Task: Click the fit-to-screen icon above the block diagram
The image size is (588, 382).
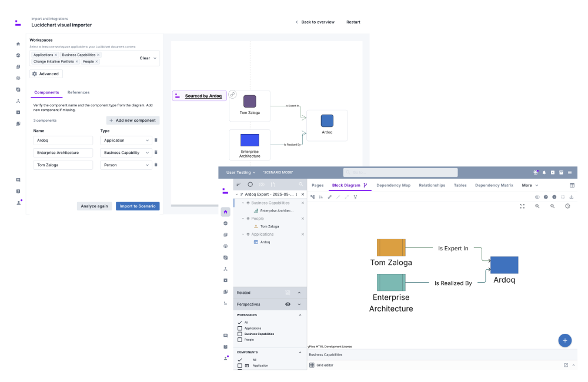Action: click(x=522, y=206)
